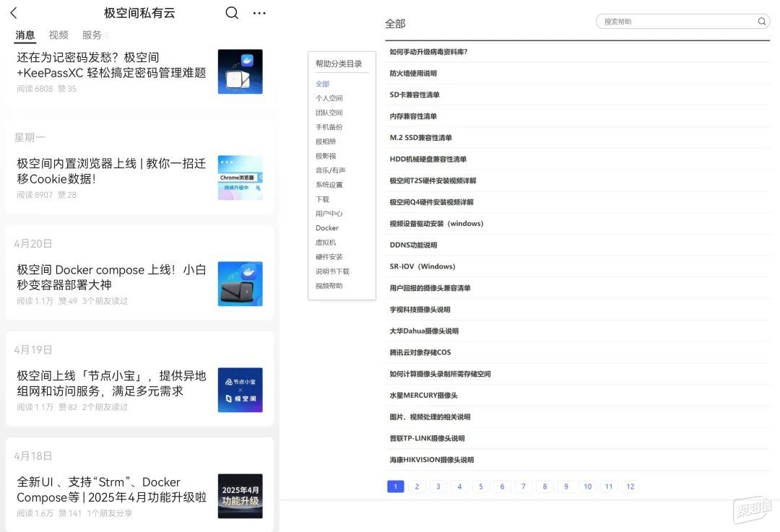Open built-in browser Cookie migration article

(111, 171)
